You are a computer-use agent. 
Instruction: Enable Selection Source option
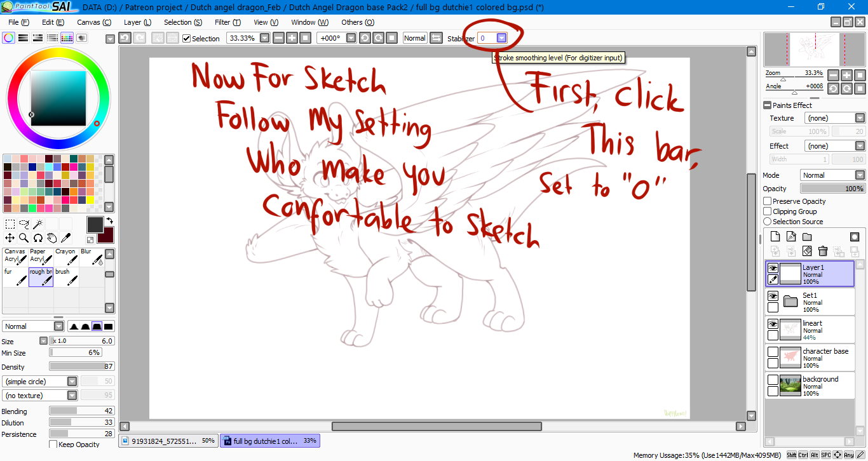[768, 222]
